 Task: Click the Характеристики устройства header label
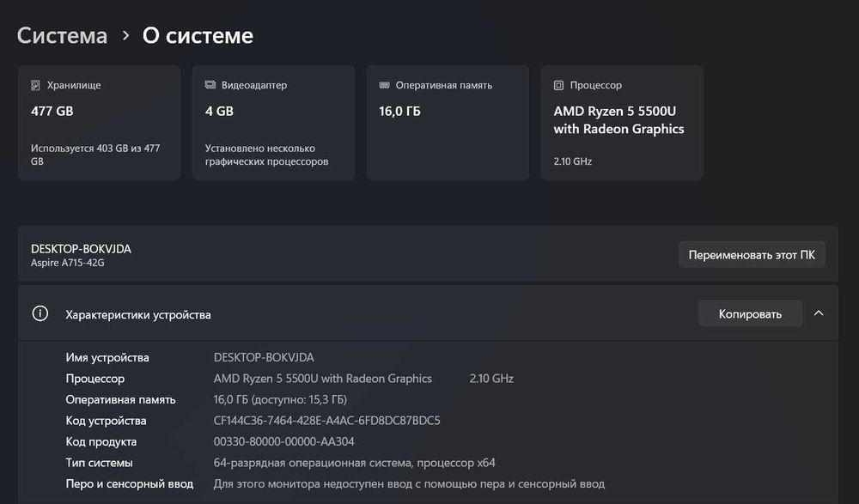[x=138, y=314]
